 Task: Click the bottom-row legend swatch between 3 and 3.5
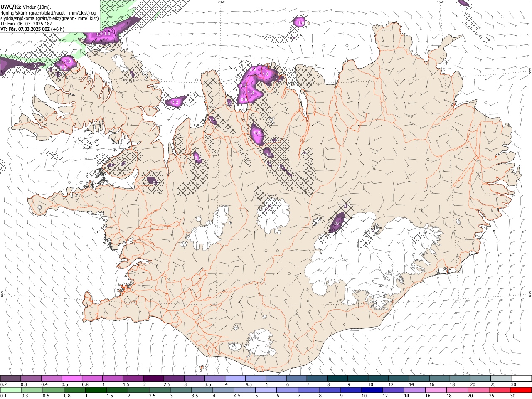click(x=181, y=390)
